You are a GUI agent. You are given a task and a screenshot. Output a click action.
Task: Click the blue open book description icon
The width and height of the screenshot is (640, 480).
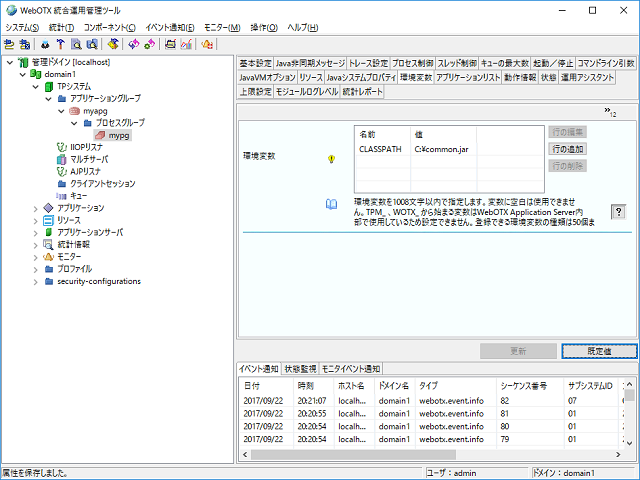tap(332, 204)
